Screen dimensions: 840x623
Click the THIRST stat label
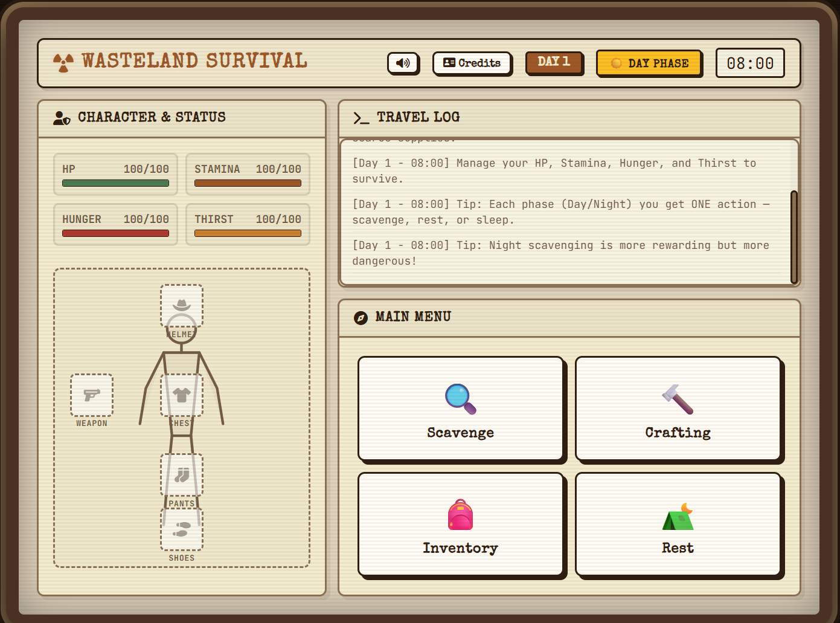(214, 219)
